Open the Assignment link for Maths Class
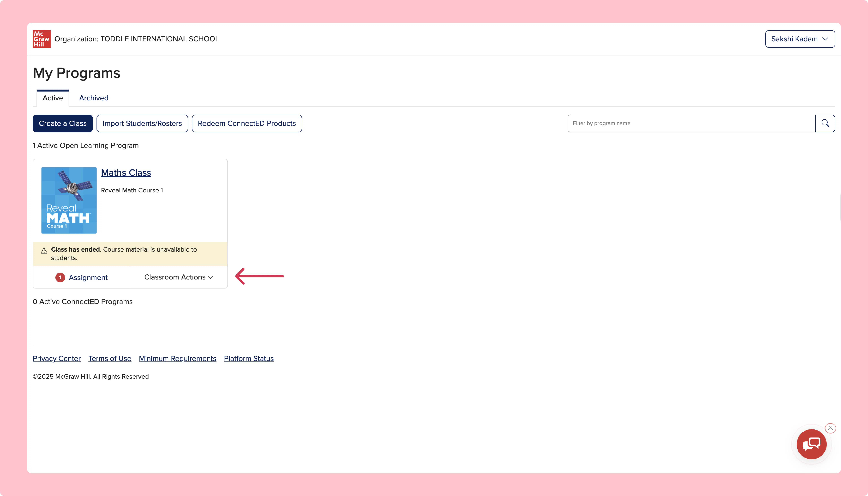This screenshot has height=496, width=868. 88,278
